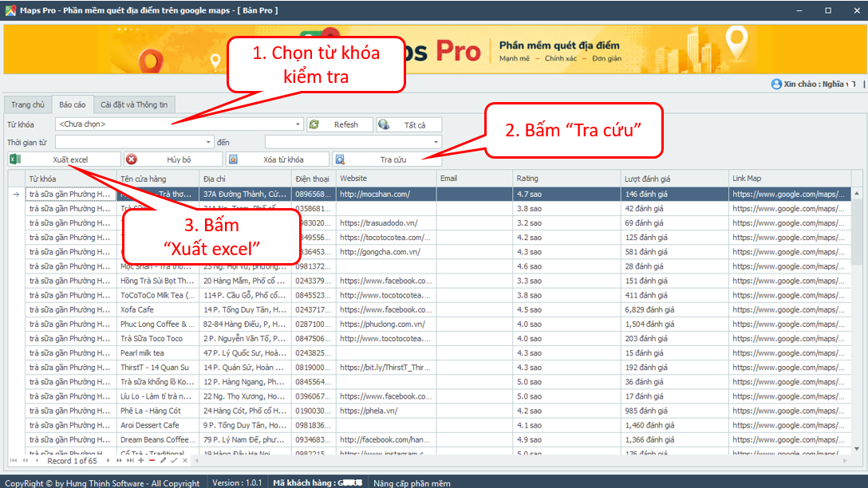Click the ThirstT - 14 Quan Su cell
The image size is (868, 488).
point(158,368)
